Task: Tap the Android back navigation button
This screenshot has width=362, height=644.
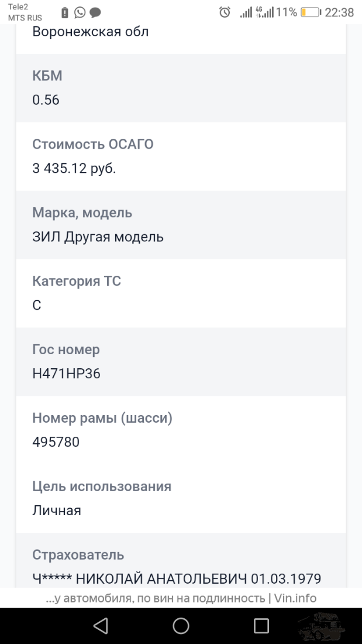Action: pos(101,626)
